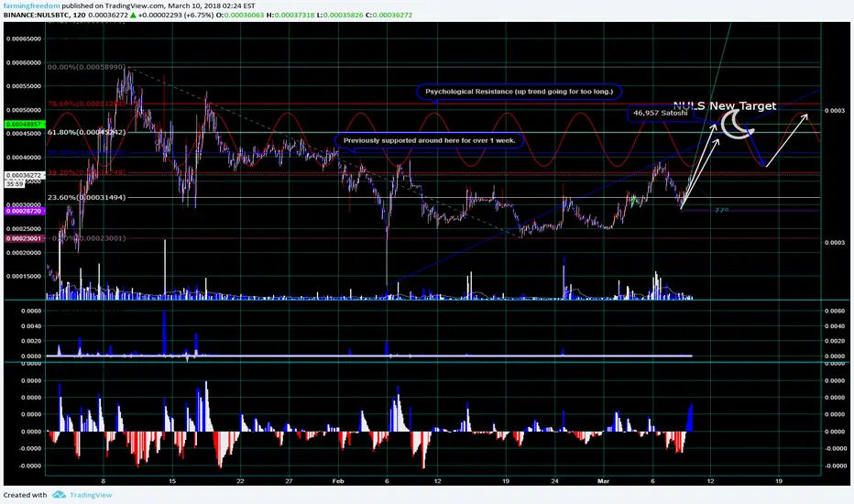Select the crescent moon target icon
The width and height of the screenshot is (854, 504).
(x=737, y=125)
